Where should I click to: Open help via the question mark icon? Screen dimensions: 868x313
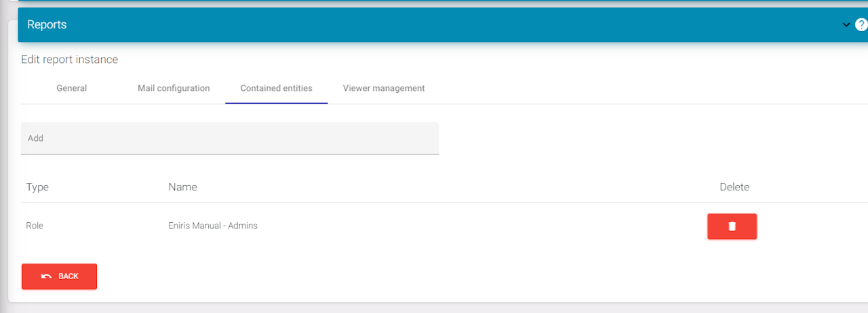click(x=861, y=25)
